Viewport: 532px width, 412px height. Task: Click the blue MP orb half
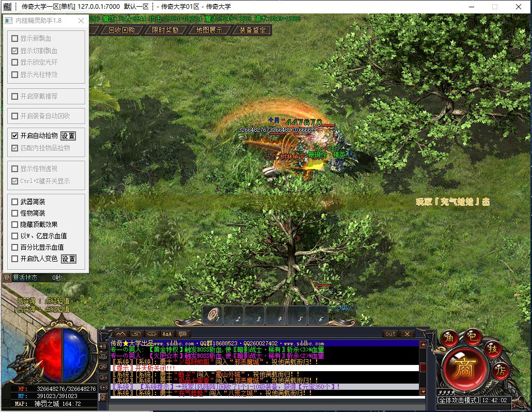pos(75,355)
